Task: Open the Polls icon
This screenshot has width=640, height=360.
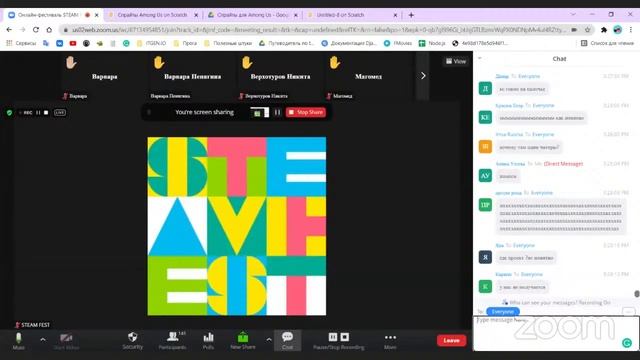Action: coord(208,341)
